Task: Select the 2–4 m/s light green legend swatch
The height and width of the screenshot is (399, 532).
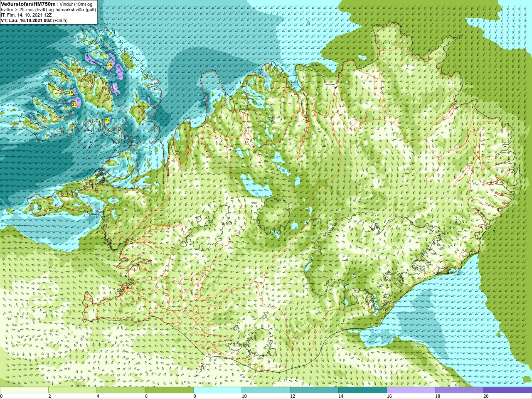Action: [72, 390]
